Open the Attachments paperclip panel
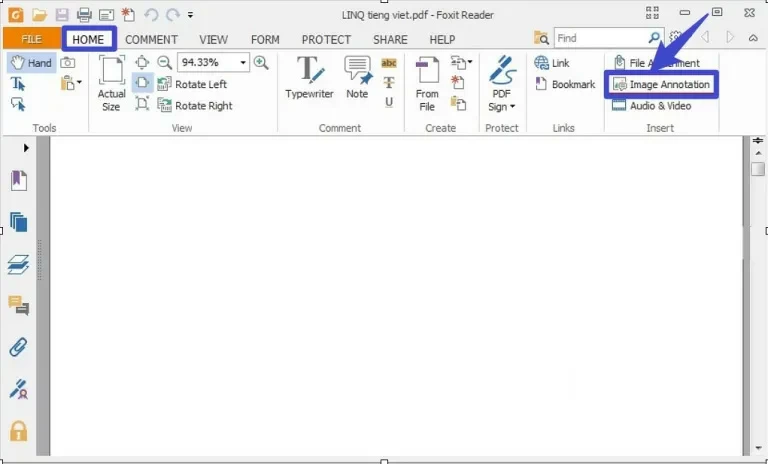Image resolution: width=768 pixels, height=464 pixels. point(19,347)
